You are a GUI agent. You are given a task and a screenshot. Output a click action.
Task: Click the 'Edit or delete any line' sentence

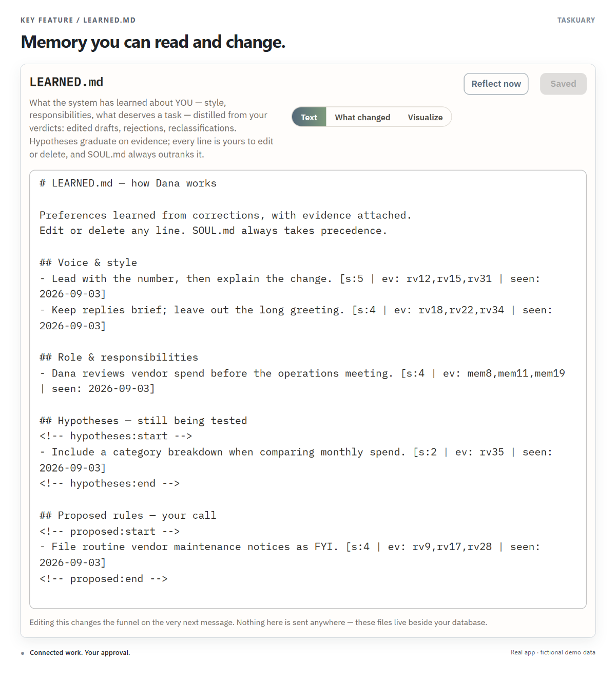[213, 231]
